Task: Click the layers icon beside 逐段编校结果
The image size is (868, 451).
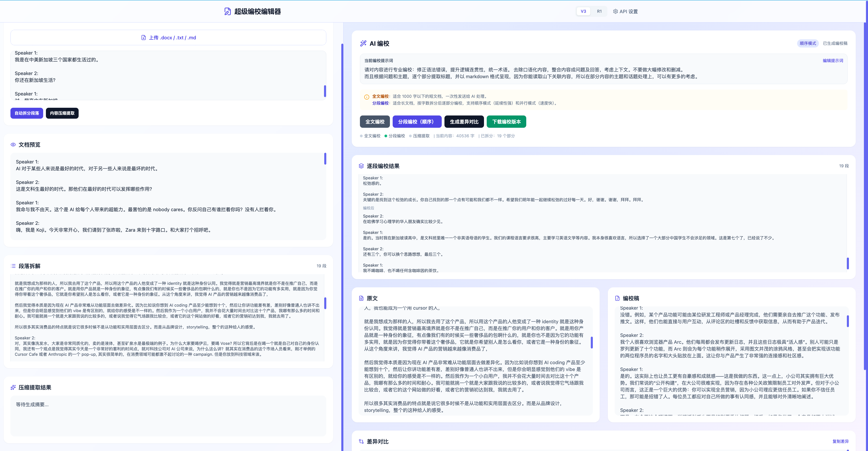Action: pyautogui.click(x=361, y=166)
